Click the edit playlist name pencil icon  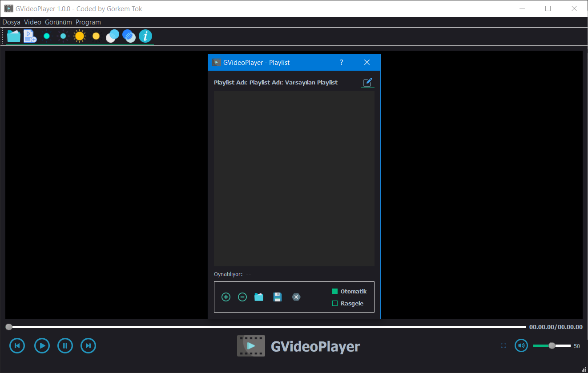click(x=367, y=83)
